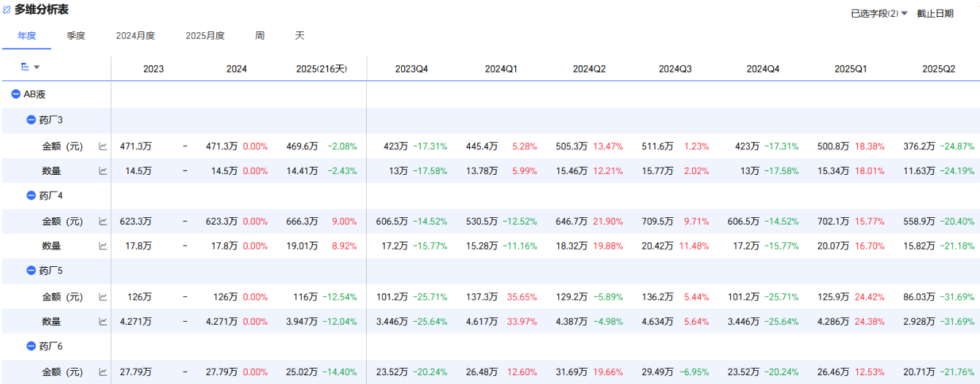This screenshot has height=384, width=980.
Task: Open the trend chart for 药厂4 数量
Action: coord(103,246)
